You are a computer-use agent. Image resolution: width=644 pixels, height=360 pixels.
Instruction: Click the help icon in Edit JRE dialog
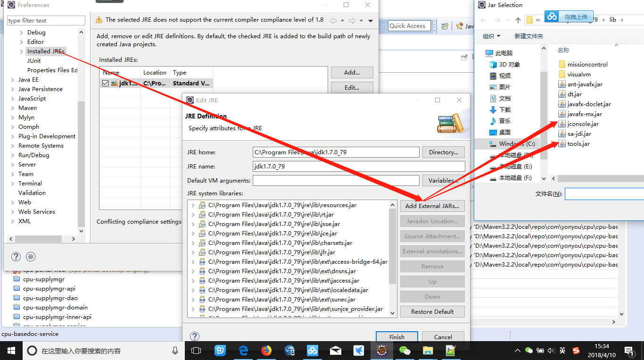[x=194, y=336]
